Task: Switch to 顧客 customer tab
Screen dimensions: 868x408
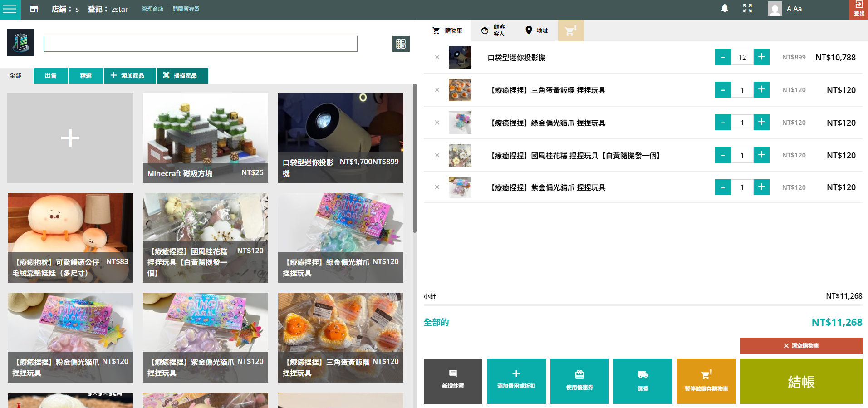Action: [x=493, y=30]
